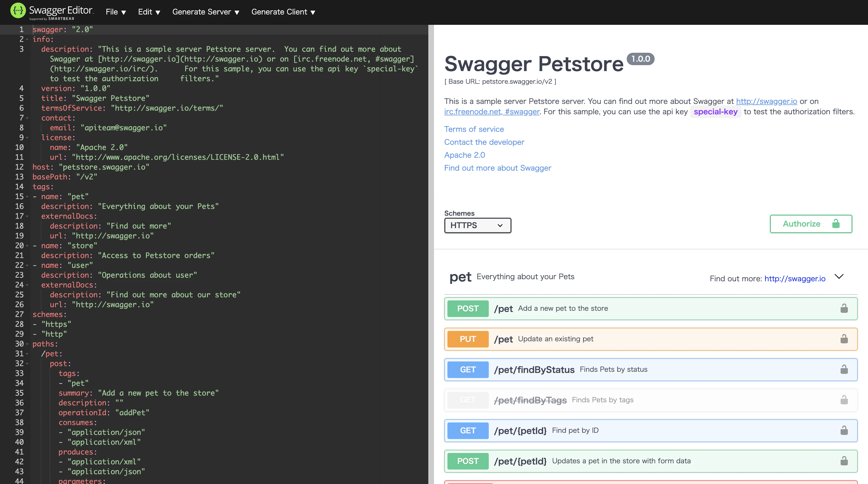This screenshot has width=868, height=484.
Task: Fold the /pet block at line 31
Action: [27, 354]
